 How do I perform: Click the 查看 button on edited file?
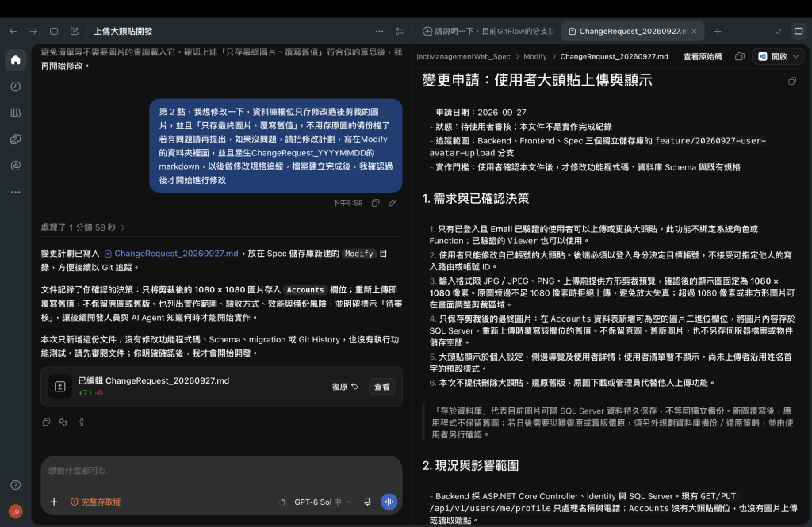[381, 387]
